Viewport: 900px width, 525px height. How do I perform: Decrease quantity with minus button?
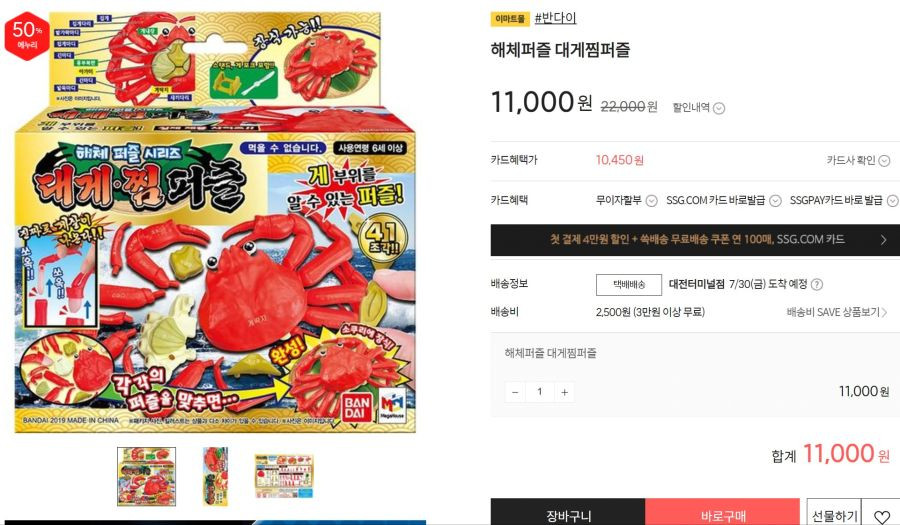pos(515,392)
